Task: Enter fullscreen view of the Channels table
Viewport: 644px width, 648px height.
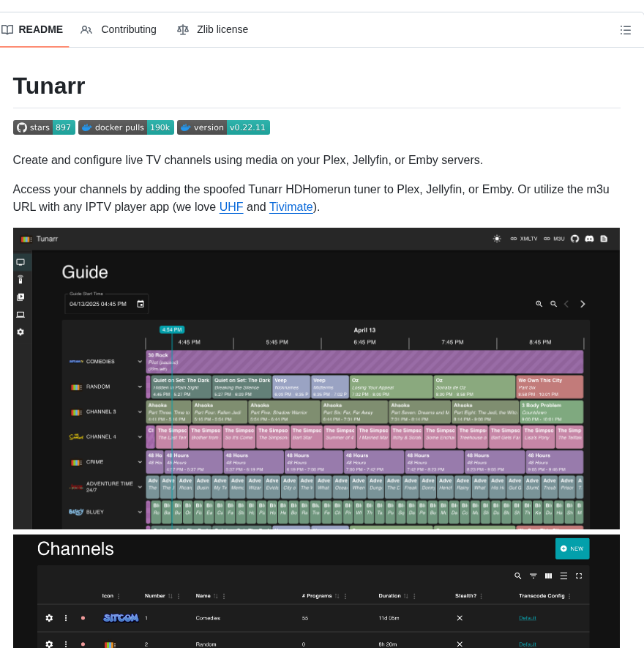Action: [x=578, y=576]
